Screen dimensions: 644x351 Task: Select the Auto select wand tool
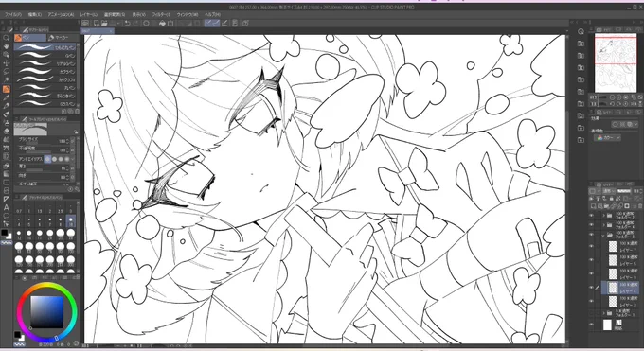tap(7, 80)
